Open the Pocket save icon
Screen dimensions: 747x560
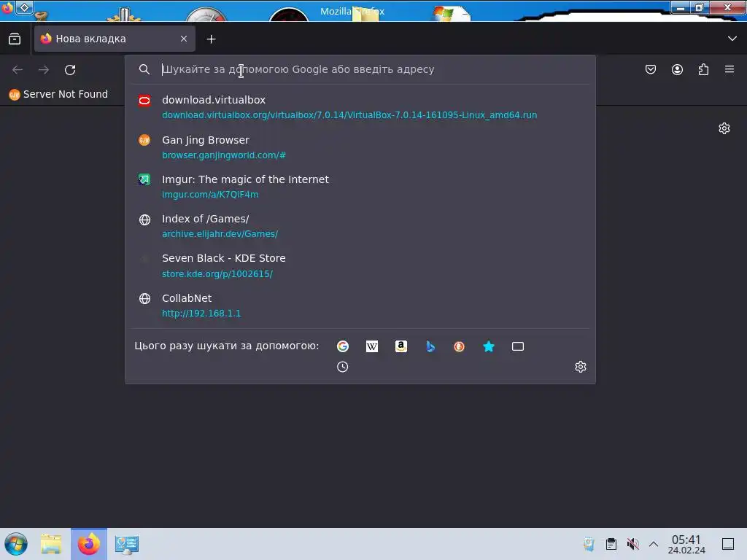[651, 69]
